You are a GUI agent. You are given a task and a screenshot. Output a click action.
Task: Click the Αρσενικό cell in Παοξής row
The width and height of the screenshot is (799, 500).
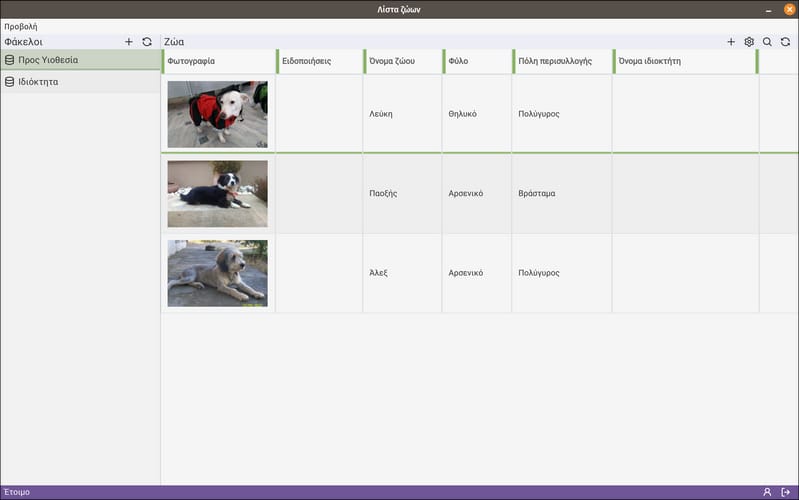[x=477, y=194]
